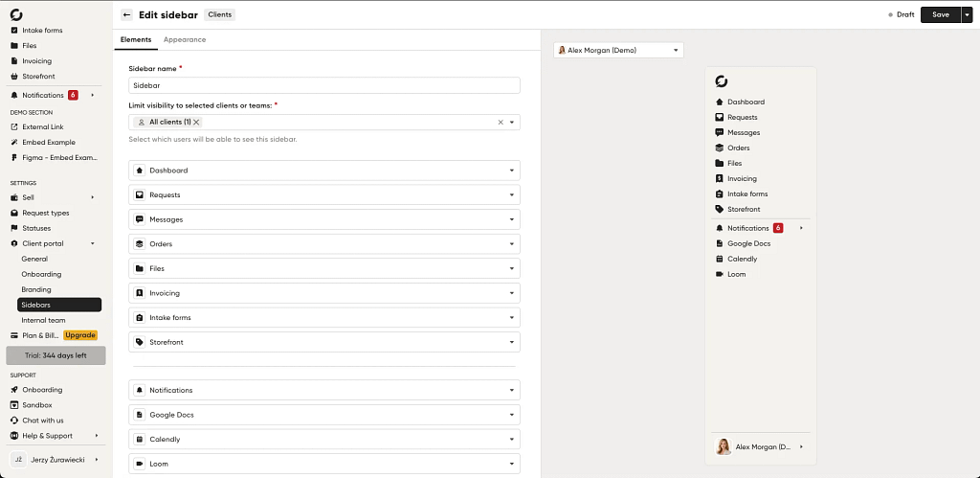
Task: Open Notifications in left navigation
Action: (43, 95)
